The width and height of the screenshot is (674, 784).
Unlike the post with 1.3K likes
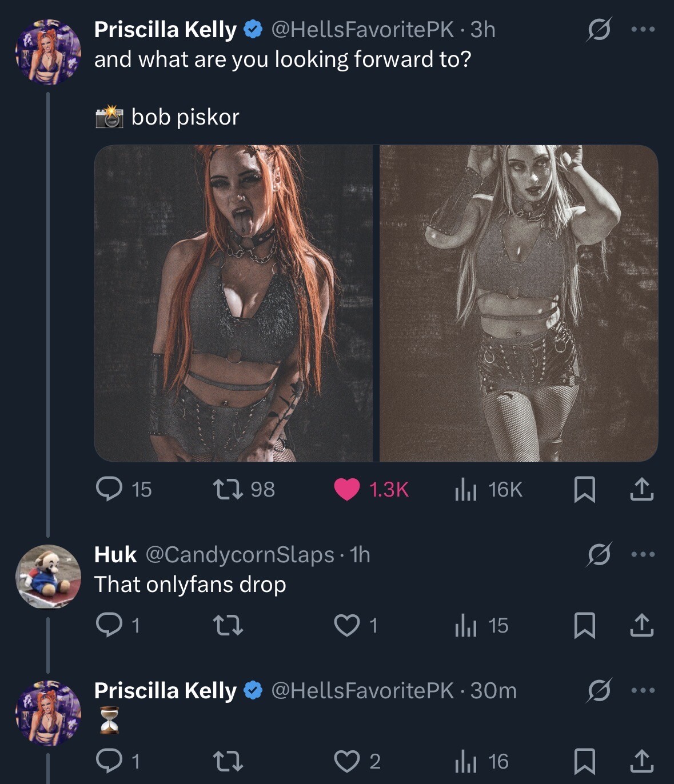tap(346, 489)
